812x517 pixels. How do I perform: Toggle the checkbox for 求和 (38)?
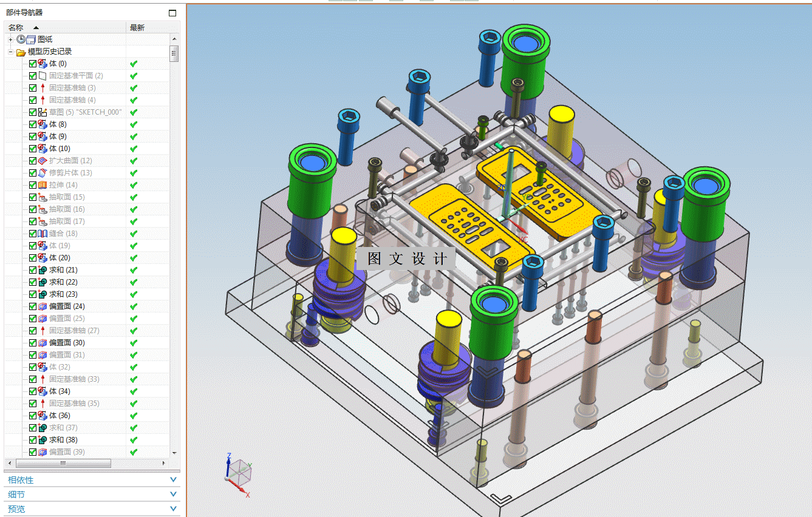pos(33,440)
